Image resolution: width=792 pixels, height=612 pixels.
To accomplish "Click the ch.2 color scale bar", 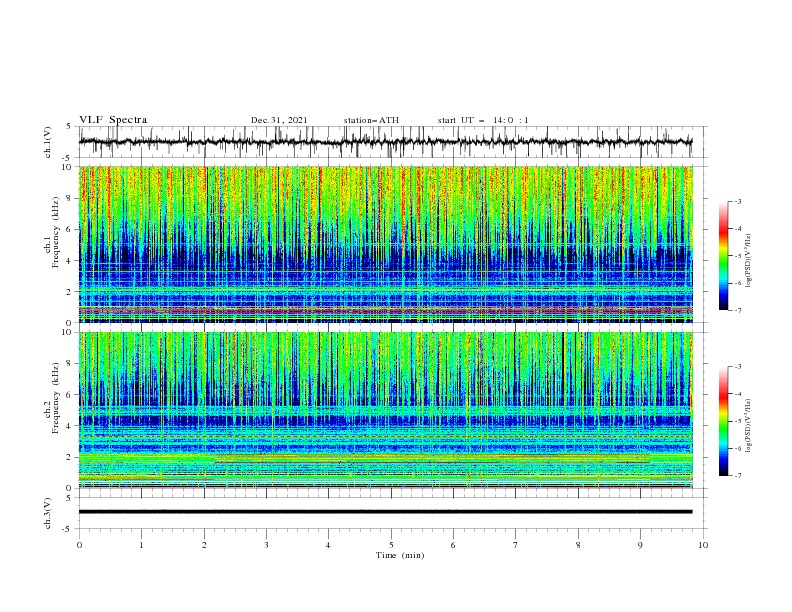I will 724,421.
